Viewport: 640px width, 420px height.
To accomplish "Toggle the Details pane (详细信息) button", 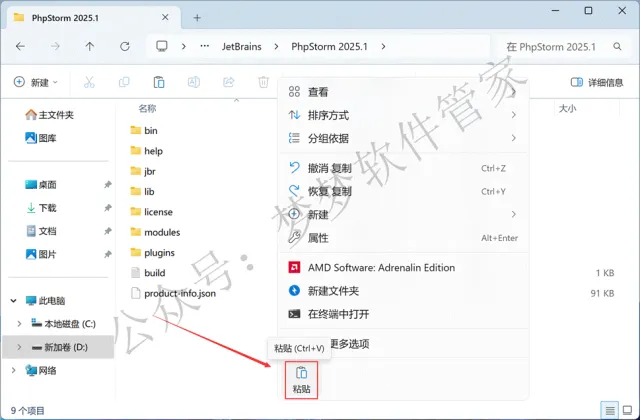I will click(x=597, y=82).
